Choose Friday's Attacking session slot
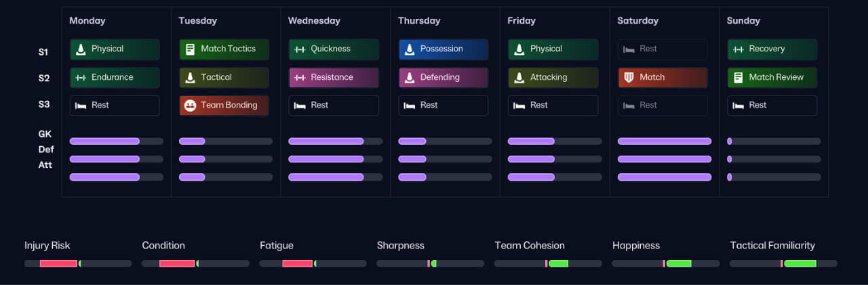Screen dimensions: 868x285 (553, 77)
